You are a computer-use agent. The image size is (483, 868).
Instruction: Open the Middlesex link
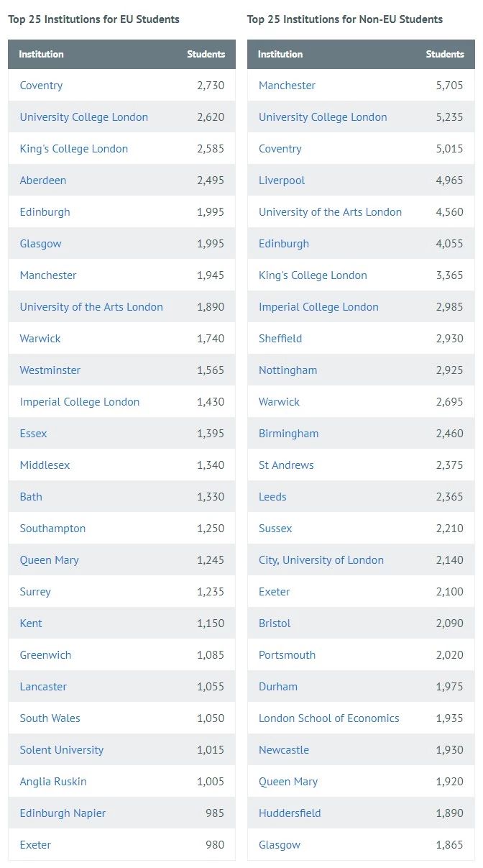[x=45, y=465]
